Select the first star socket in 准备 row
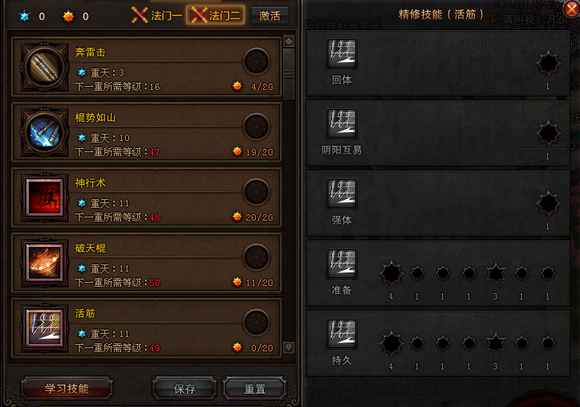This screenshot has height=407, width=580. 391,273
